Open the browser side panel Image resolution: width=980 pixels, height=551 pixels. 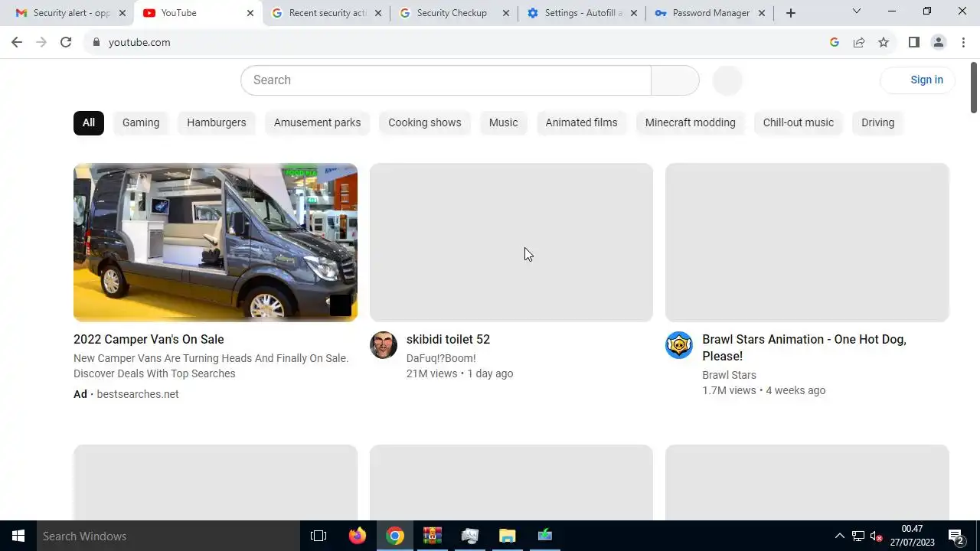click(913, 42)
